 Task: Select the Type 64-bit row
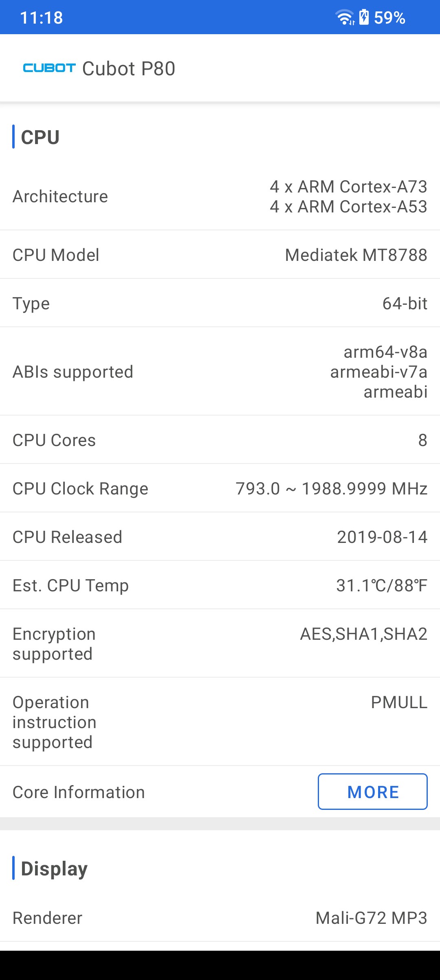(220, 303)
